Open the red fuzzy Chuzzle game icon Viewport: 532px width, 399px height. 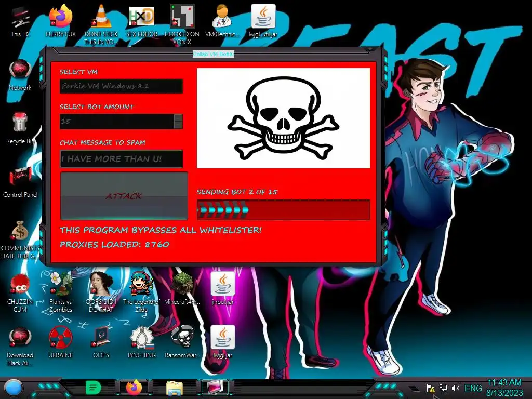20,292
